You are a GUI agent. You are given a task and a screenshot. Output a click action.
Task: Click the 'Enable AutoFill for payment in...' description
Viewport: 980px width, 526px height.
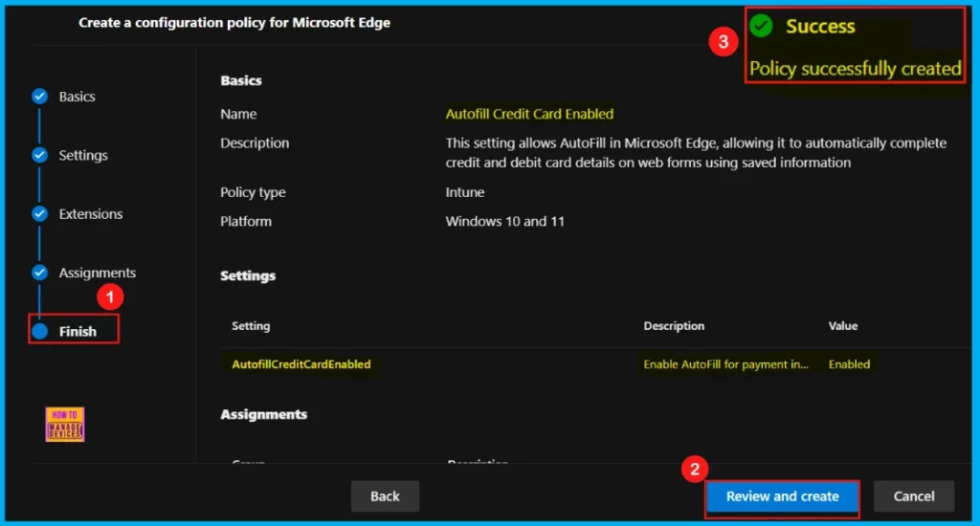[725, 364]
